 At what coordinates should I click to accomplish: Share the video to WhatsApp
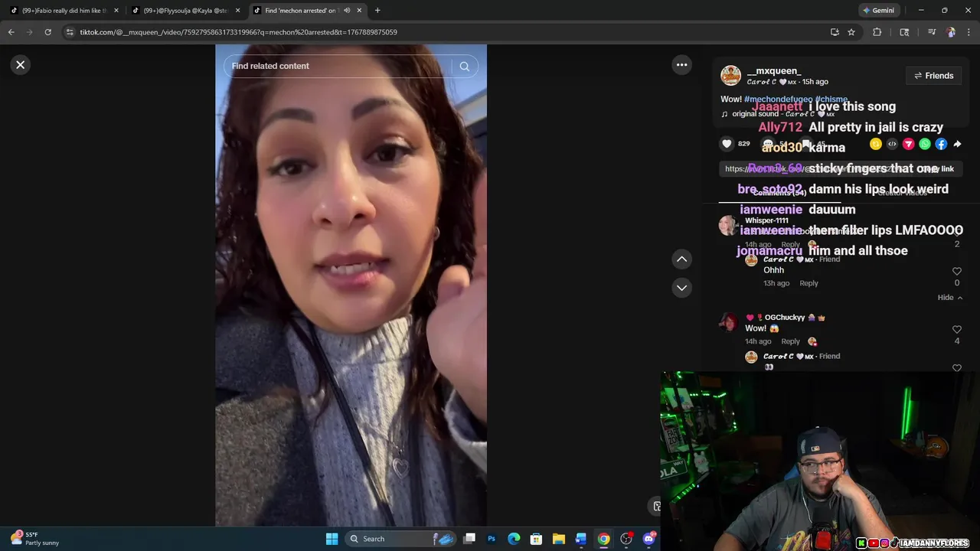pyautogui.click(x=925, y=144)
